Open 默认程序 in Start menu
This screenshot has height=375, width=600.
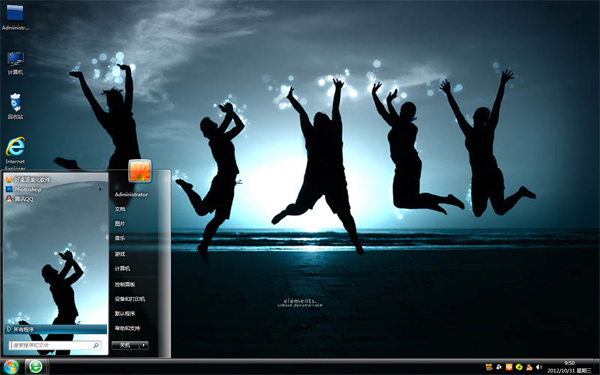tap(125, 313)
